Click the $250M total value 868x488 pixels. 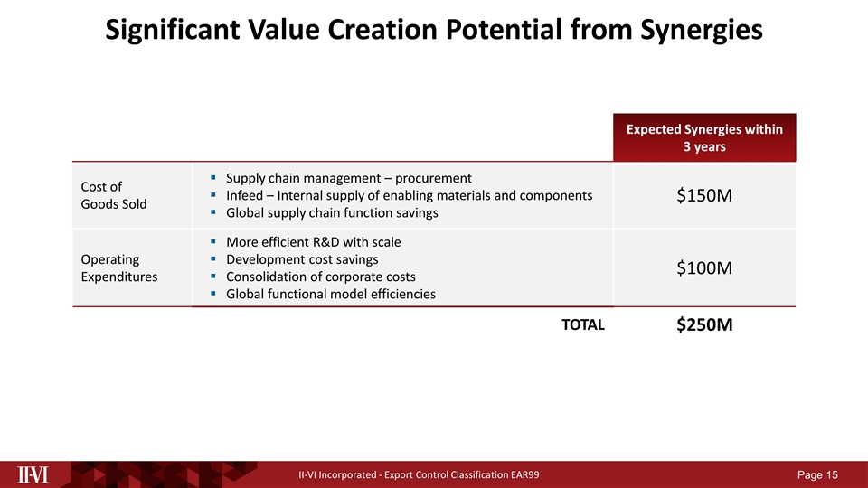(x=704, y=324)
